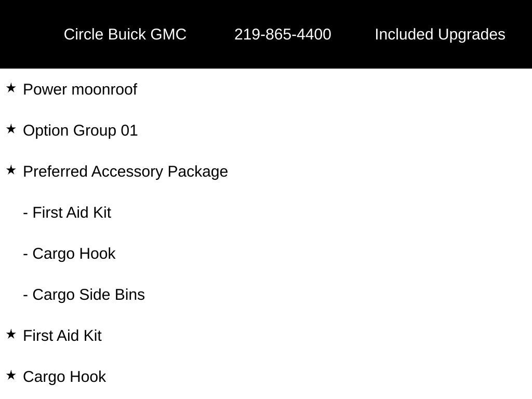Click the '- First Aid Kit' sub-item

tap(67, 212)
